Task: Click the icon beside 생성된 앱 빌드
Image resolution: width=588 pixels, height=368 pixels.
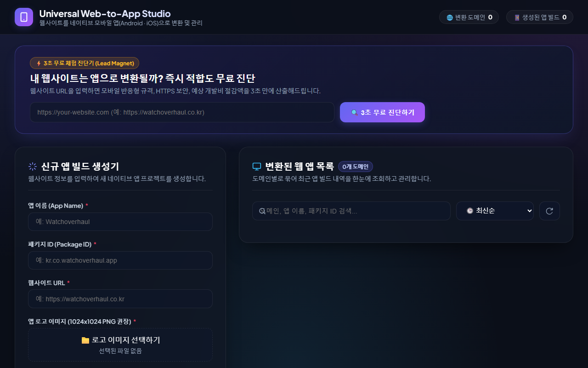Action: (x=517, y=17)
